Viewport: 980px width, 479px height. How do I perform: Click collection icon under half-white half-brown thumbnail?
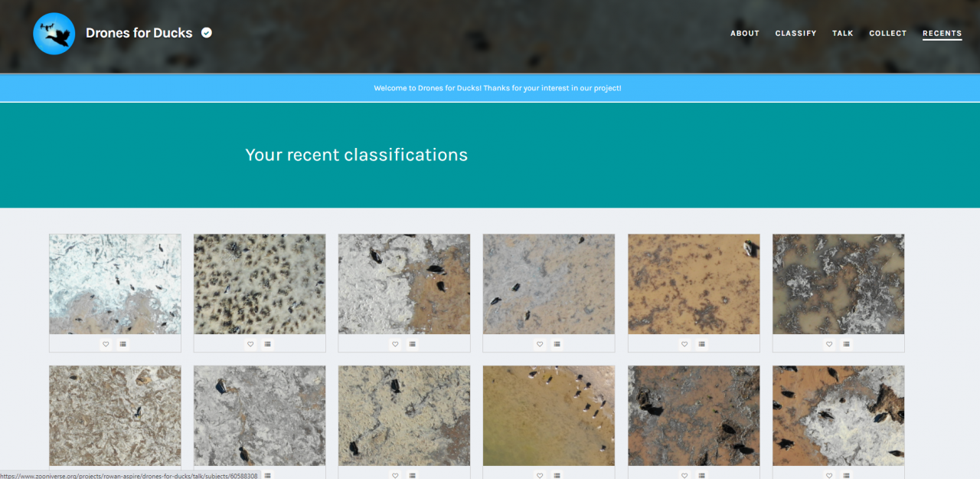coord(412,344)
